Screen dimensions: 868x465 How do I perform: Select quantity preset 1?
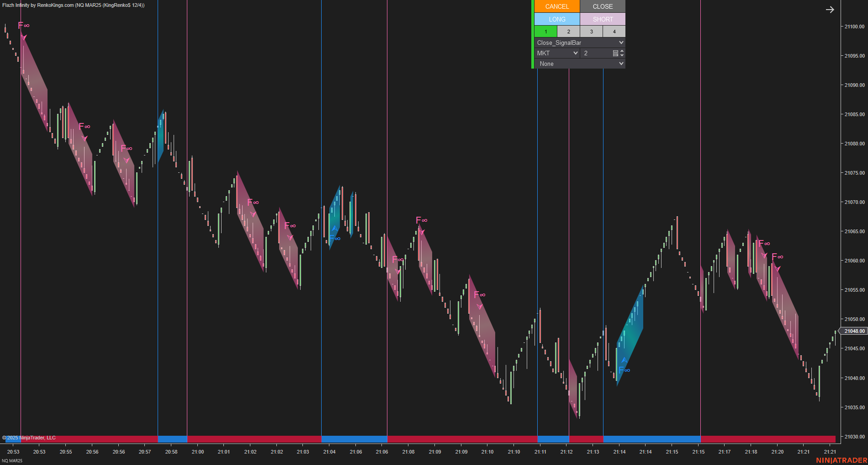[x=545, y=31]
